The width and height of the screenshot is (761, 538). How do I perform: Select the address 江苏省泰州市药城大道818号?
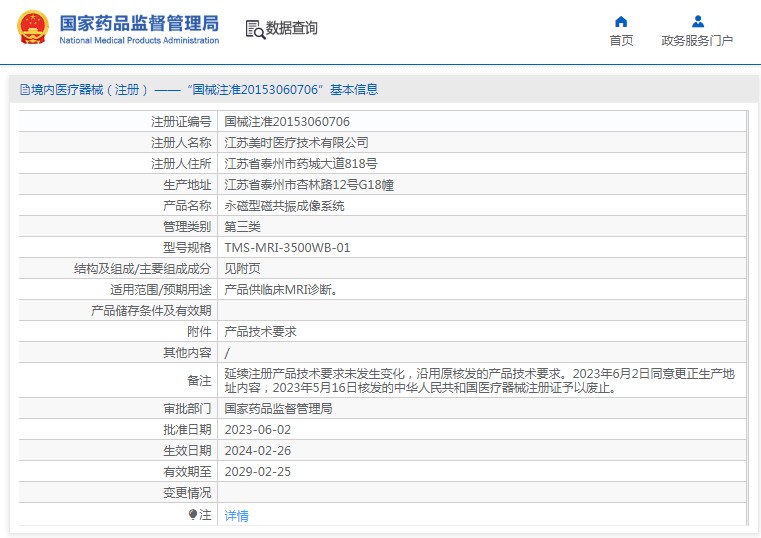[x=301, y=163]
